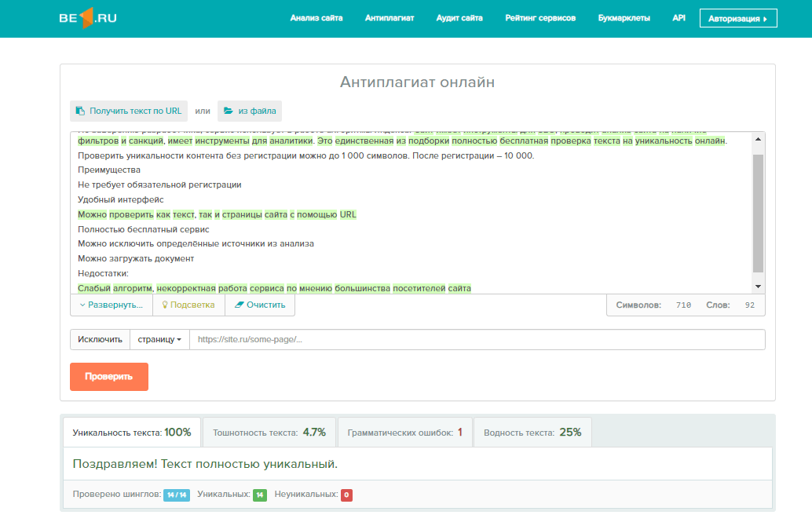Expand the text area with Развернуть
Screen dimensions: 812x515
click(112, 305)
